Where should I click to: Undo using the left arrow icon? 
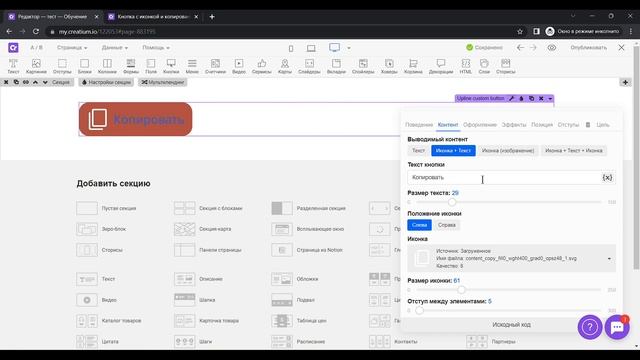[x=520, y=48]
